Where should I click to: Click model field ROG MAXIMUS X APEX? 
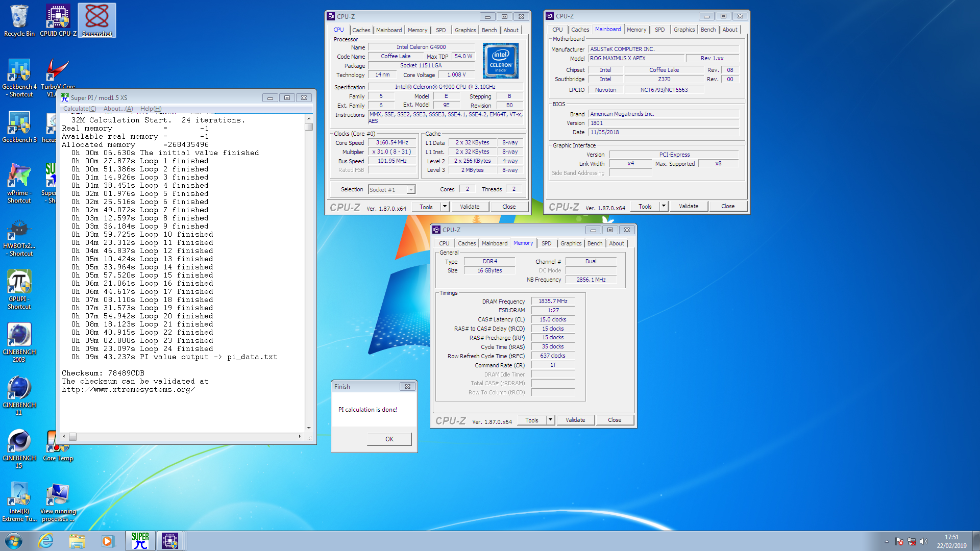click(x=636, y=59)
